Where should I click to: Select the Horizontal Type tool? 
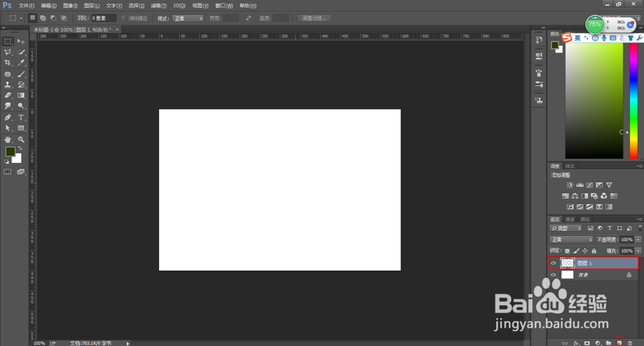tap(21, 117)
